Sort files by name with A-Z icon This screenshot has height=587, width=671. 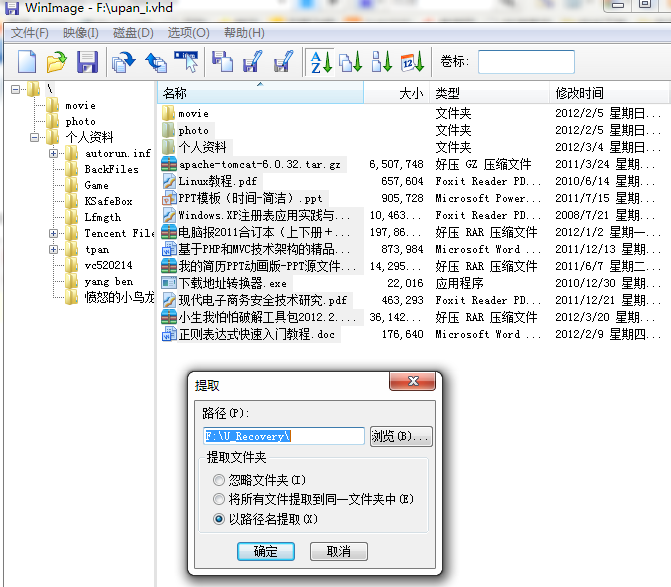(x=321, y=62)
